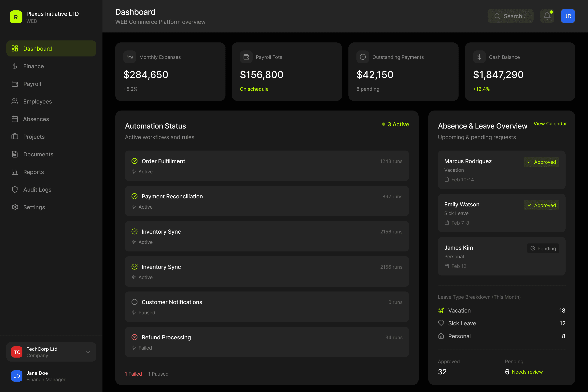Click the Order Fulfillment check icon
The width and height of the screenshot is (588, 392).
[x=134, y=161]
